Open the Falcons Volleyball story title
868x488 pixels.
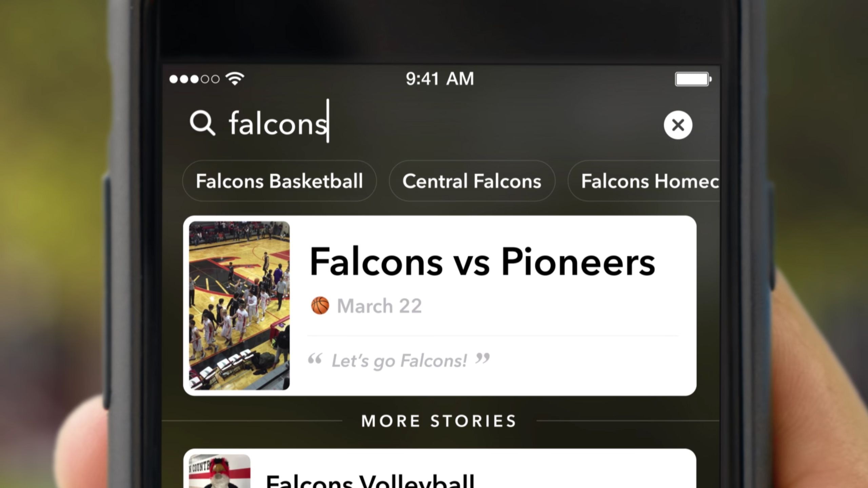[370, 481]
